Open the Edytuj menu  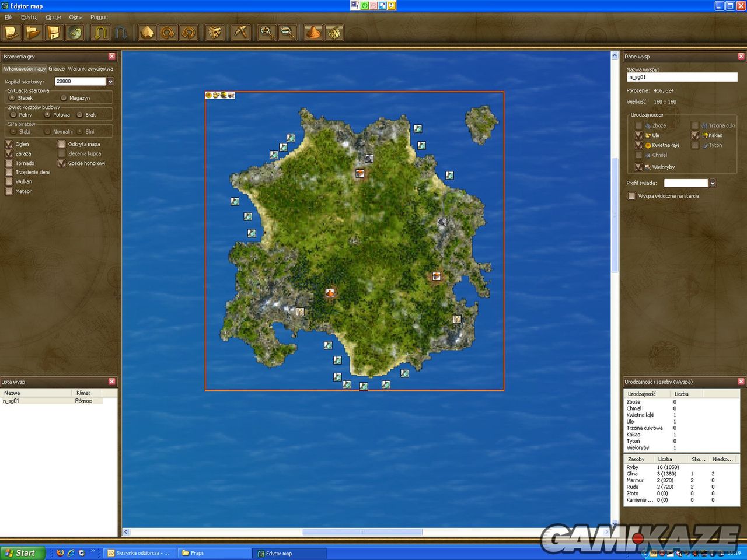(x=29, y=17)
